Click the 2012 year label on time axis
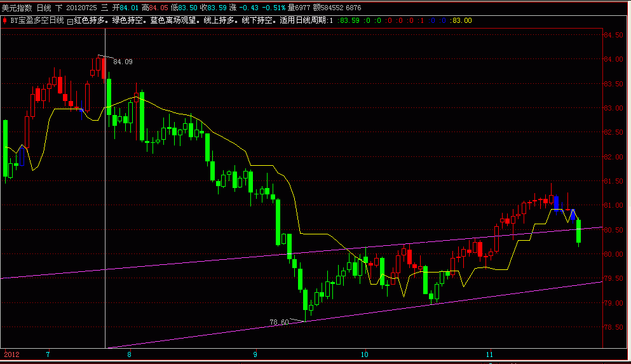Viewport: 631px width, 364px height. (x=11, y=354)
